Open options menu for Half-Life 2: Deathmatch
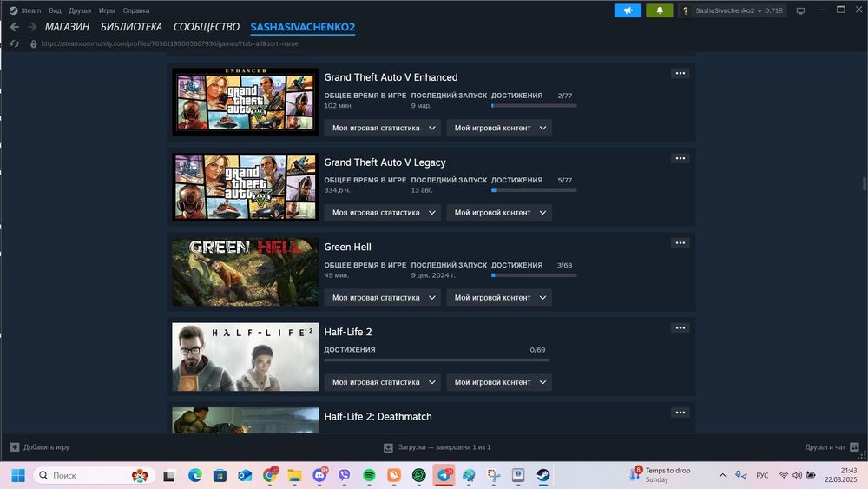This screenshot has width=868, height=489. pyautogui.click(x=681, y=413)
